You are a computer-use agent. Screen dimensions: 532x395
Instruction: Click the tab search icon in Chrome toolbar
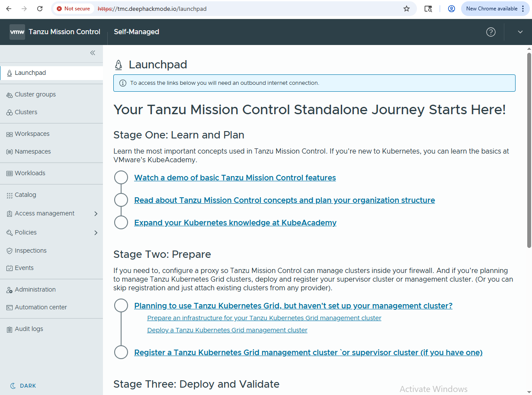428,9
